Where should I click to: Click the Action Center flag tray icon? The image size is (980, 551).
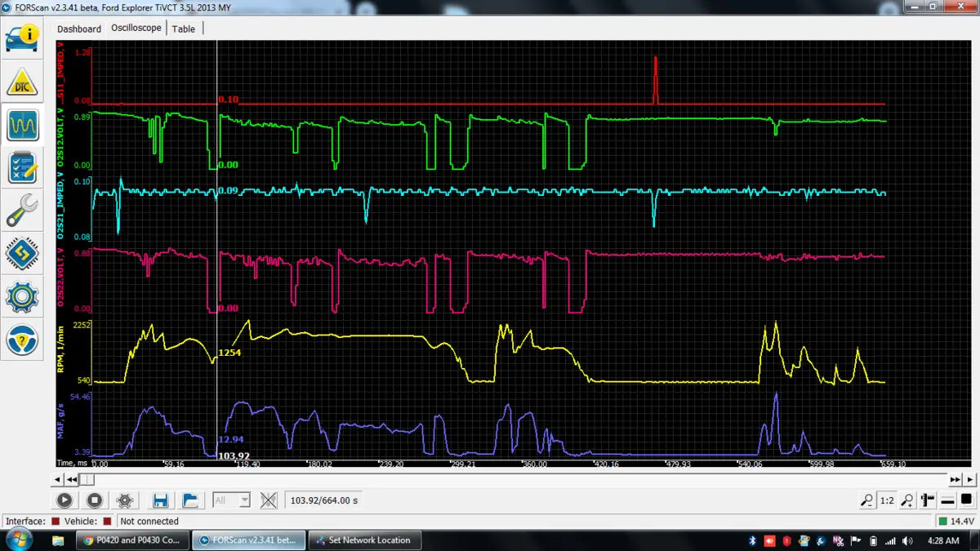856,540
